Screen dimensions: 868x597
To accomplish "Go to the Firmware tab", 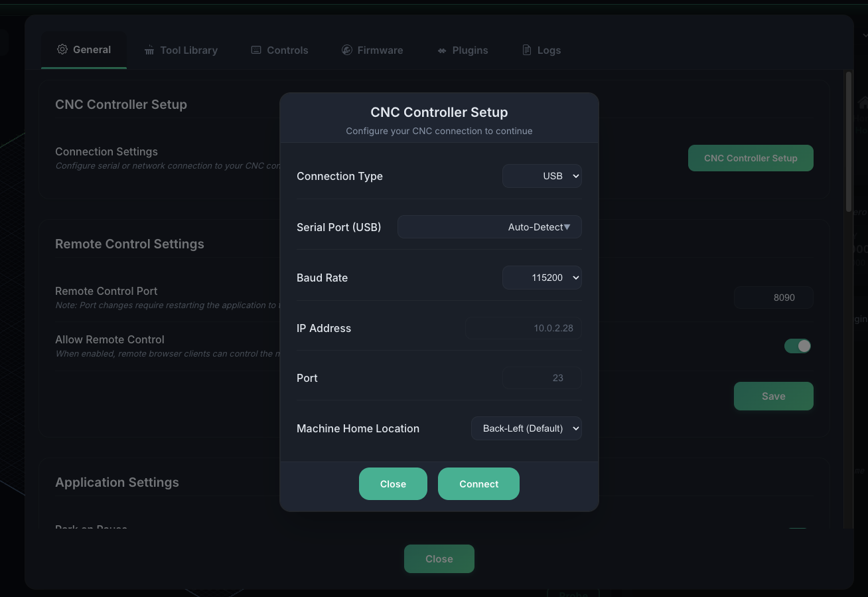I will point(372,50).
